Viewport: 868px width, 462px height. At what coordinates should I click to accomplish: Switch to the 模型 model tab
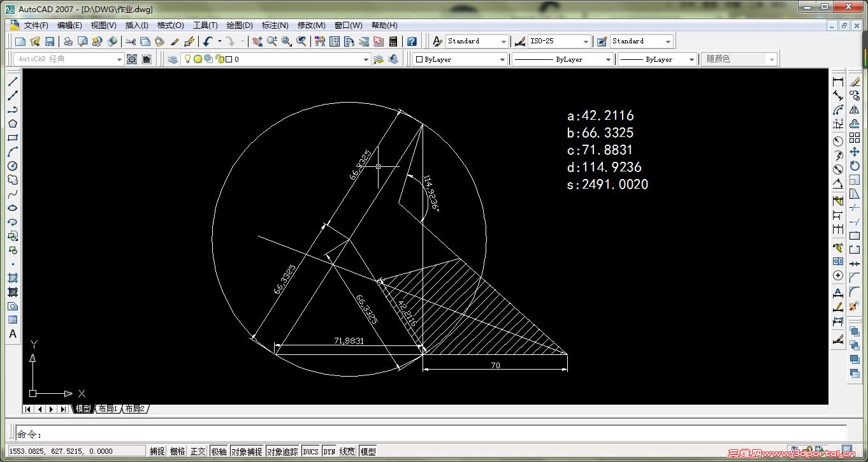tap(83, 409)
